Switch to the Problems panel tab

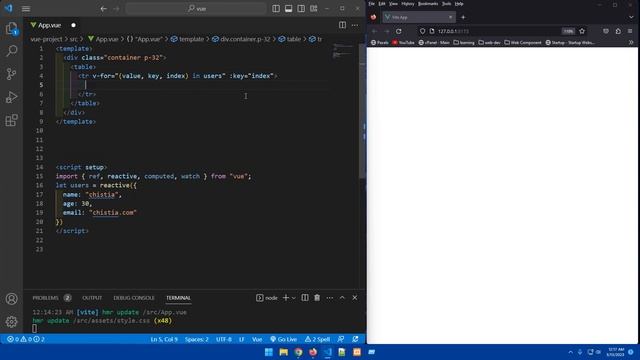point(51,298)
